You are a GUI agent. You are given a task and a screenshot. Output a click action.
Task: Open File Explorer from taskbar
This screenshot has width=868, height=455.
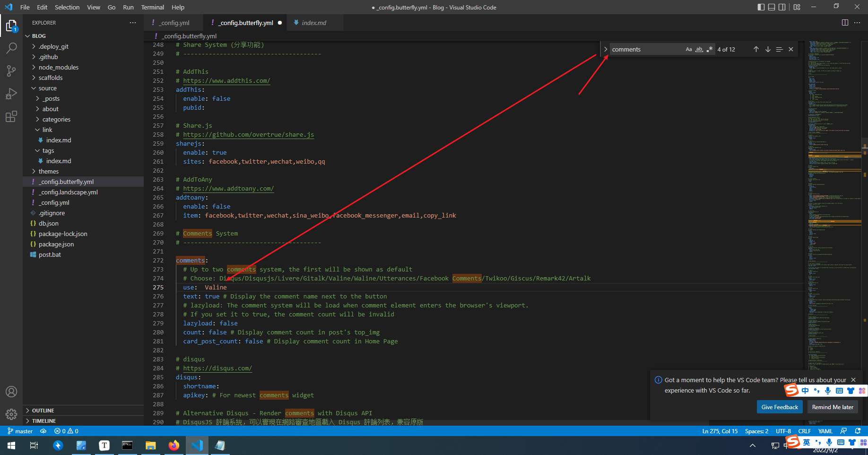[150, 445]
